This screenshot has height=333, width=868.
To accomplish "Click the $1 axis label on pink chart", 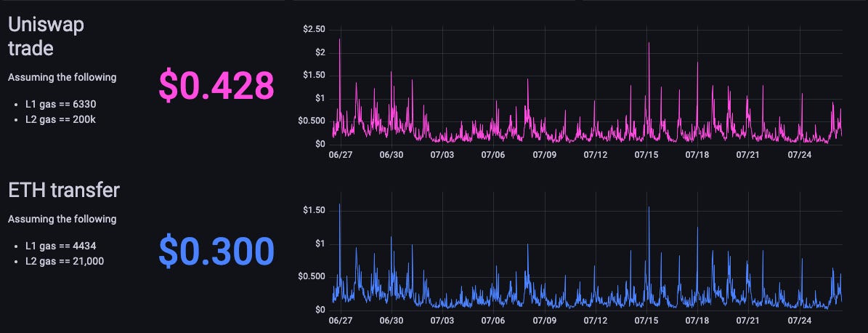I will 320,99.
